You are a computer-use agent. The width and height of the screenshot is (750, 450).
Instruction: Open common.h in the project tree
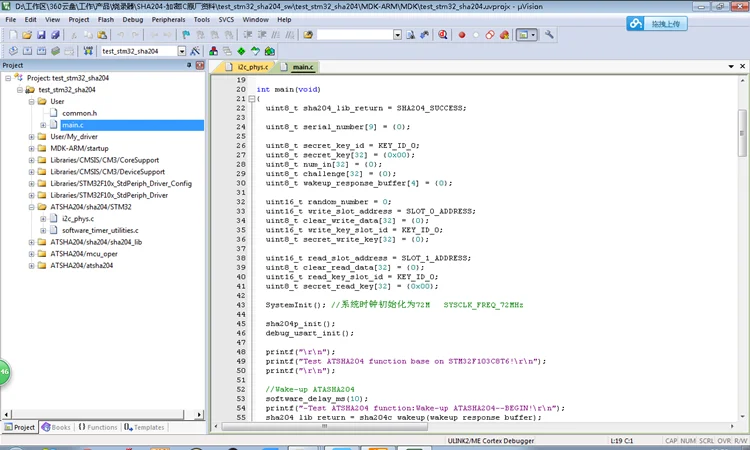coord(78,113)
